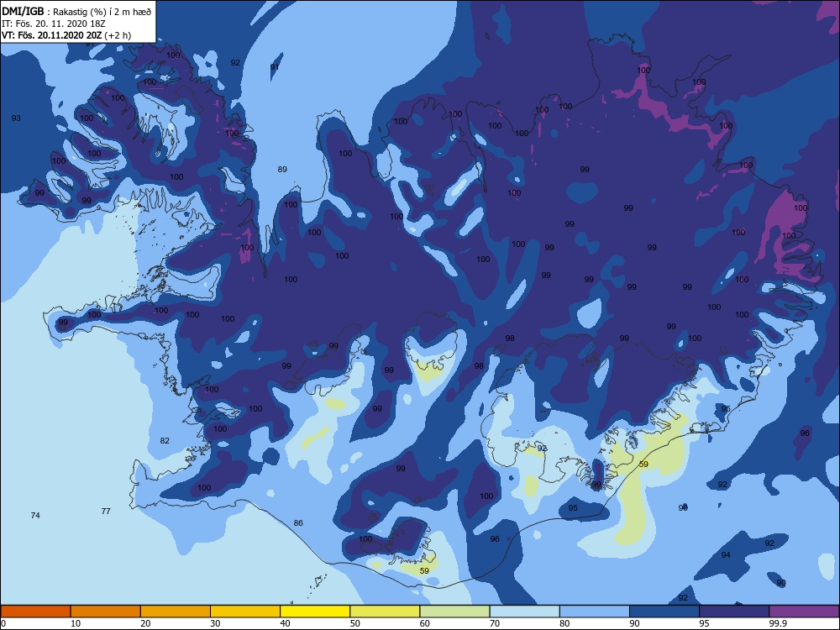Click the pale yellow 50–60 legend swatch
The height and width of the screenshot is (630, 840).
(x=385, y=612)
